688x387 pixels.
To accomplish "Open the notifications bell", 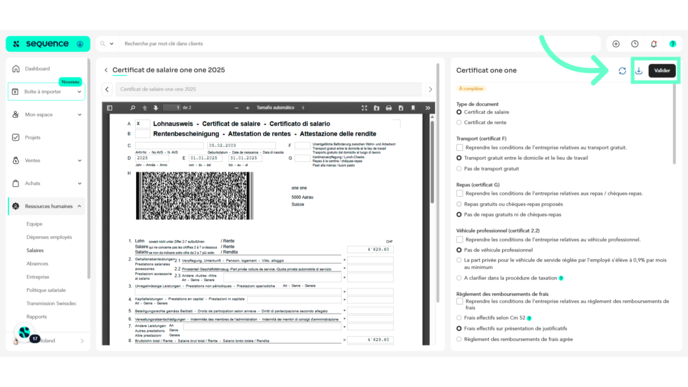I will coord(654,44).
